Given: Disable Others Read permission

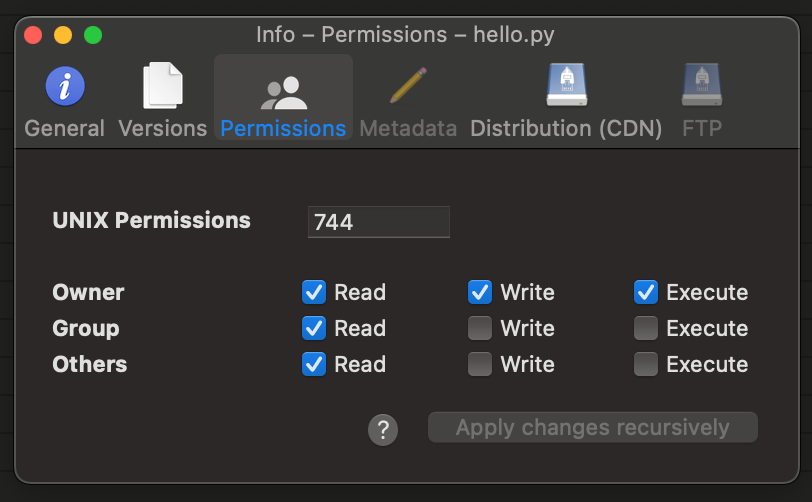Looking at the screenshot, I should click(314, 364).
